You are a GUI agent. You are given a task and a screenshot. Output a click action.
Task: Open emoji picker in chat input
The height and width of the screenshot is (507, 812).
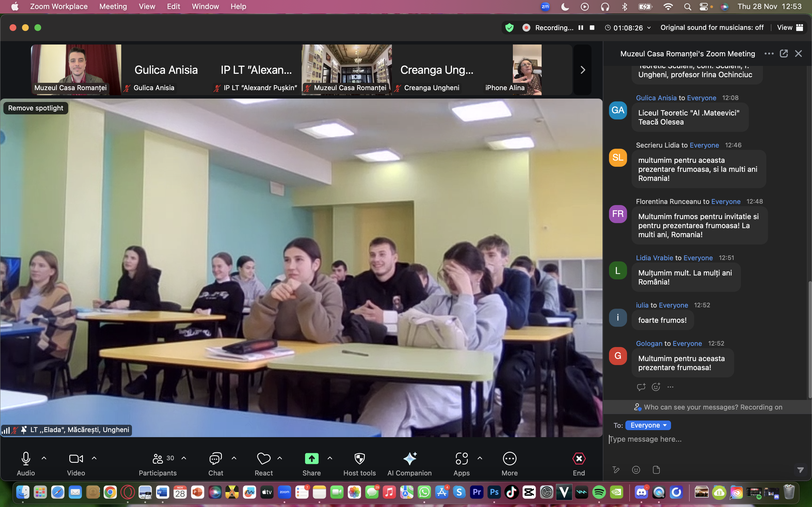[x=636, y=470]
